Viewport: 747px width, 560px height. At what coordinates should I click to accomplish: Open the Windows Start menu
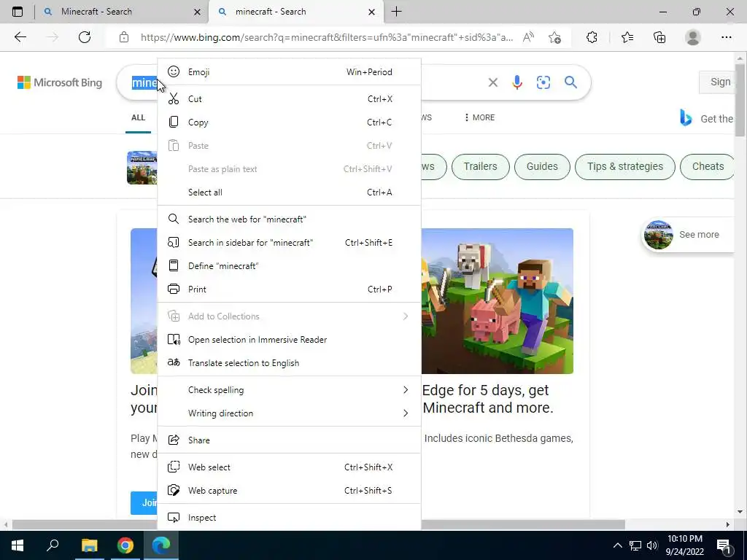click(18, 545)
